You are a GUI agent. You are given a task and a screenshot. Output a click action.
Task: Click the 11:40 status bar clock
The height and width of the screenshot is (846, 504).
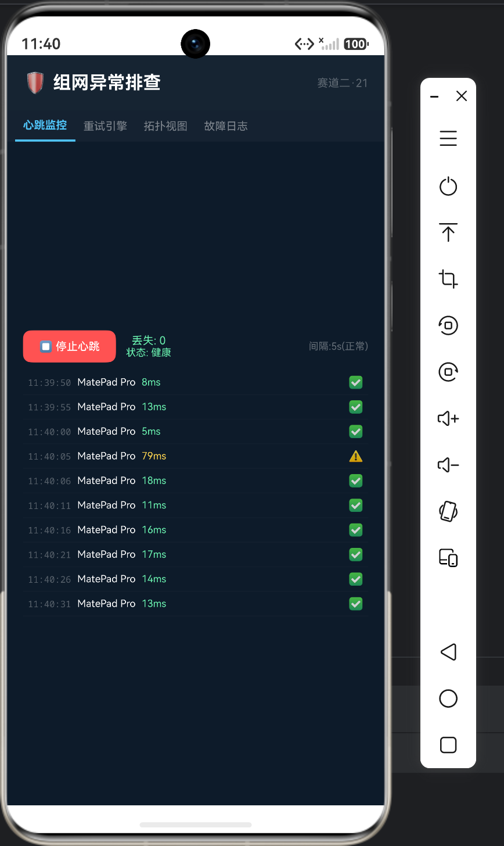[41, 44]
